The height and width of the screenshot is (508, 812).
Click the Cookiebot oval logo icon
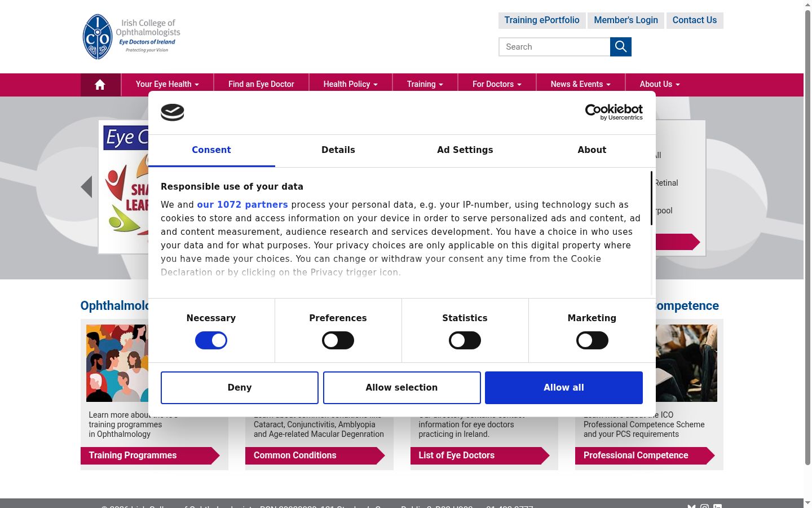(173, 112)
